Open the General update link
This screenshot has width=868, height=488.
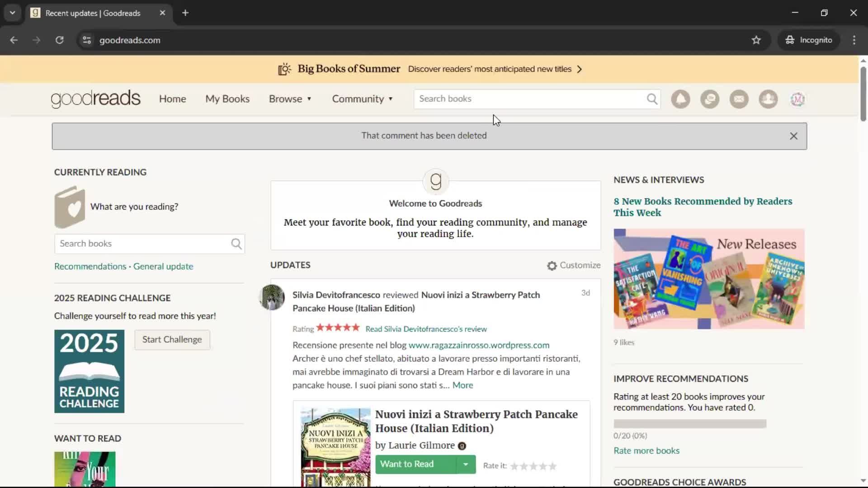[163, 267]
